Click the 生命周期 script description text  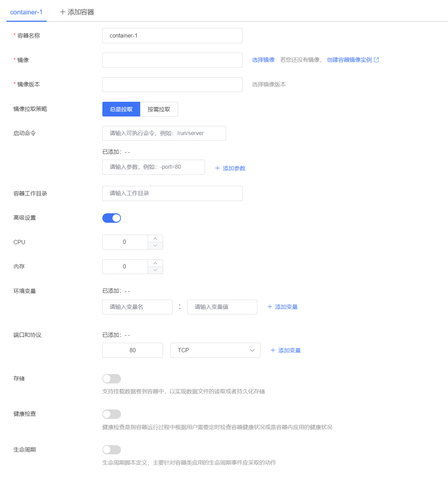point(189,463)
